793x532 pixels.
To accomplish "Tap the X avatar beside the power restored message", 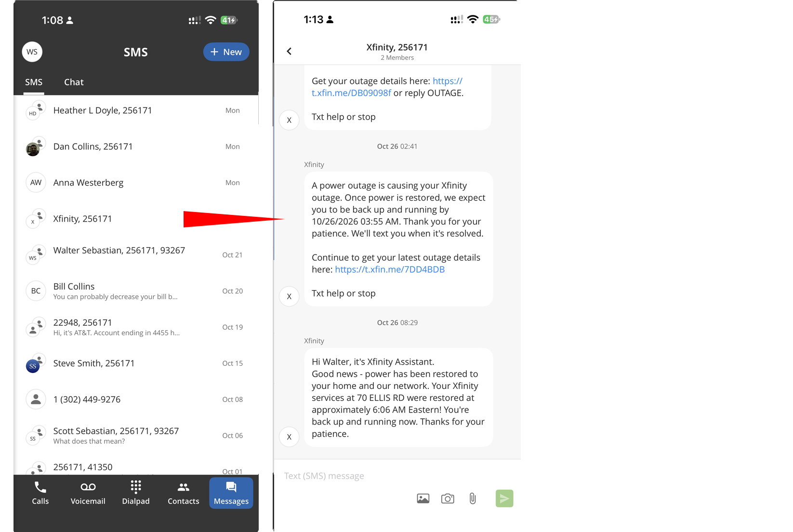I will coord(289,437).
